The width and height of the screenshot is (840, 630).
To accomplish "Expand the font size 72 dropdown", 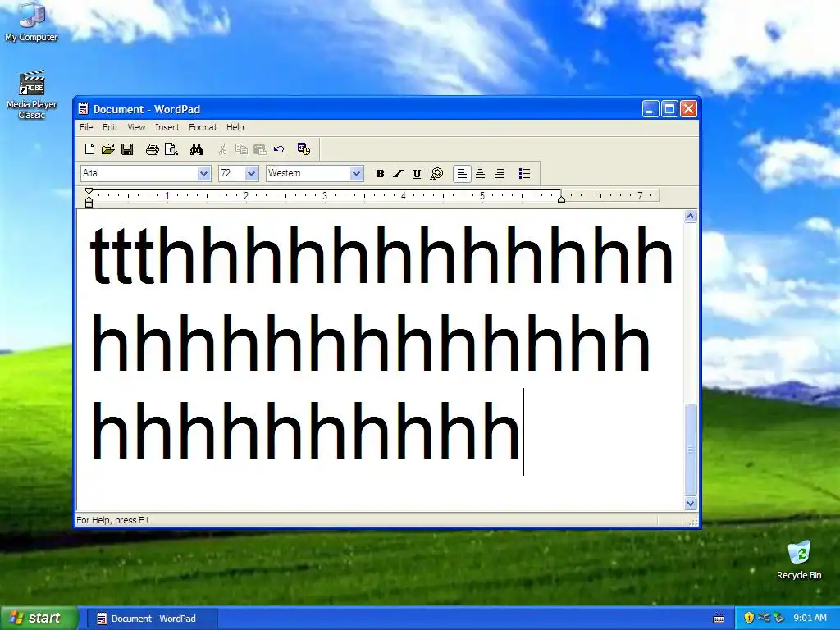I will [251, 174].
